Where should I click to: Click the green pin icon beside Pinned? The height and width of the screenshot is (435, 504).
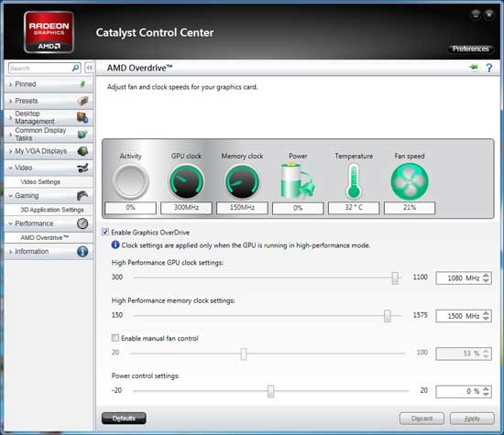tap(82, 84)
